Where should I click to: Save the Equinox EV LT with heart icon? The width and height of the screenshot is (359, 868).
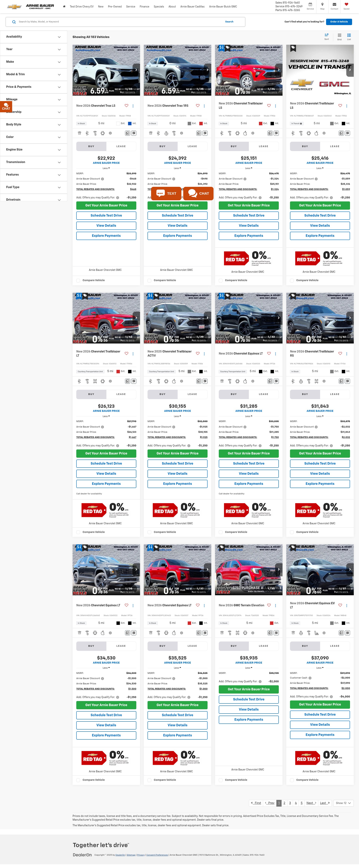click(340, 605)
